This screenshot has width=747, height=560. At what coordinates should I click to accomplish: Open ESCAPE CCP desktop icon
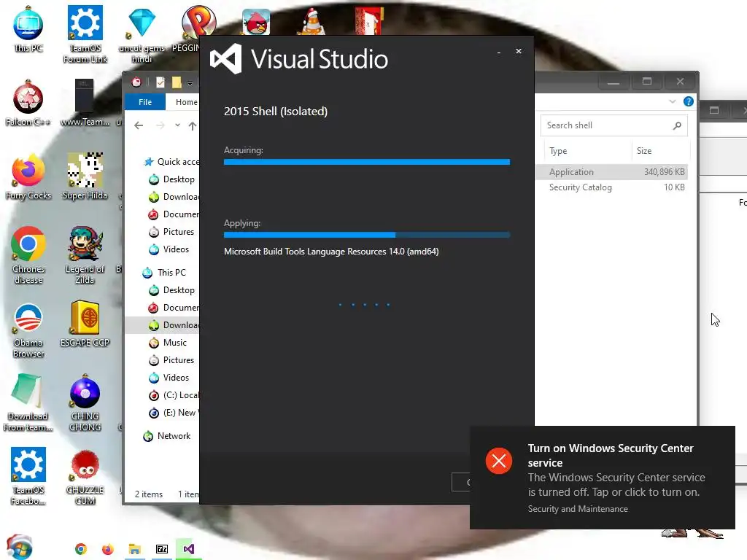pyautogui.click(x=85, y=324)
